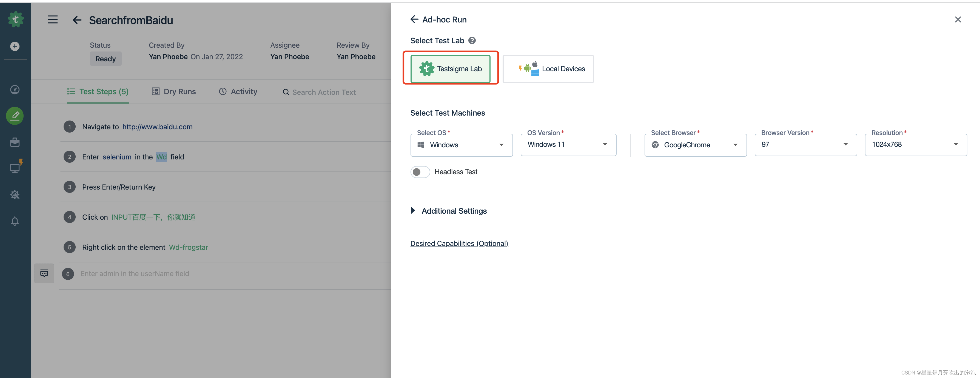Open the briefcase icon in sidebar
The width and height of the screenshot is (980, 378).
pos(15,142)
